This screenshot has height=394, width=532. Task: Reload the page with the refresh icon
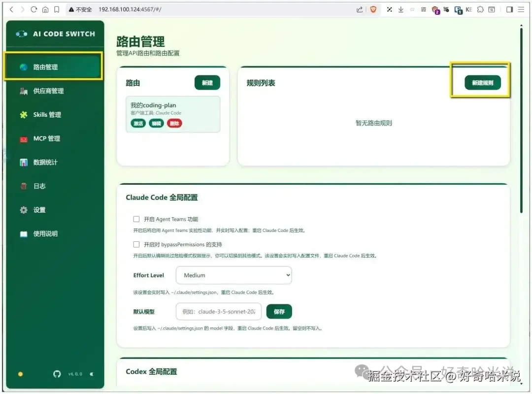tap(33, 9)
